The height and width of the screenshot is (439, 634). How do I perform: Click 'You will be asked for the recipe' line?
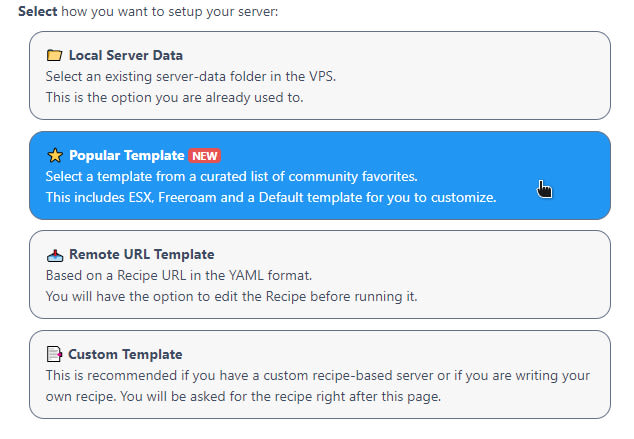243,396
